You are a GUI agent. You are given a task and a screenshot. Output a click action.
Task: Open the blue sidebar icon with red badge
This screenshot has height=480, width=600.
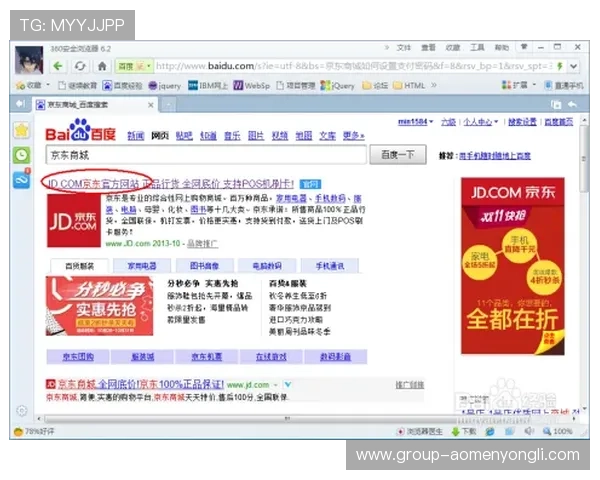[22, 179]
